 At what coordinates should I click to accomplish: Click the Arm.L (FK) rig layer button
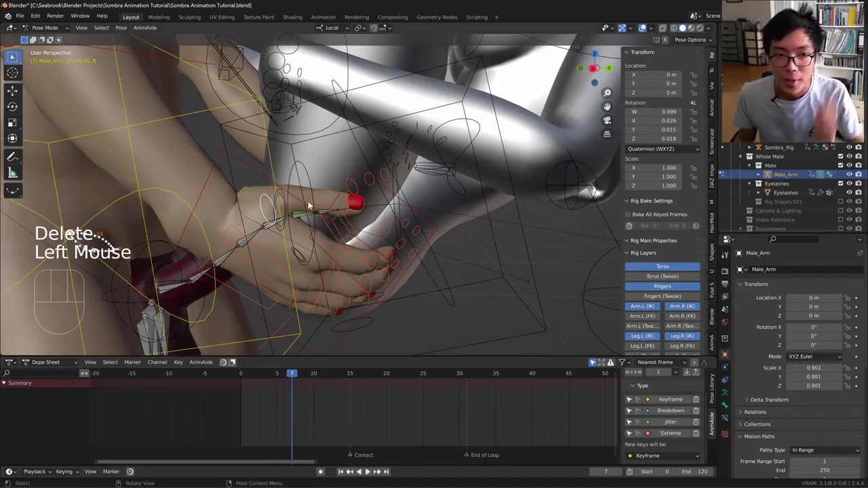[642, 316]
